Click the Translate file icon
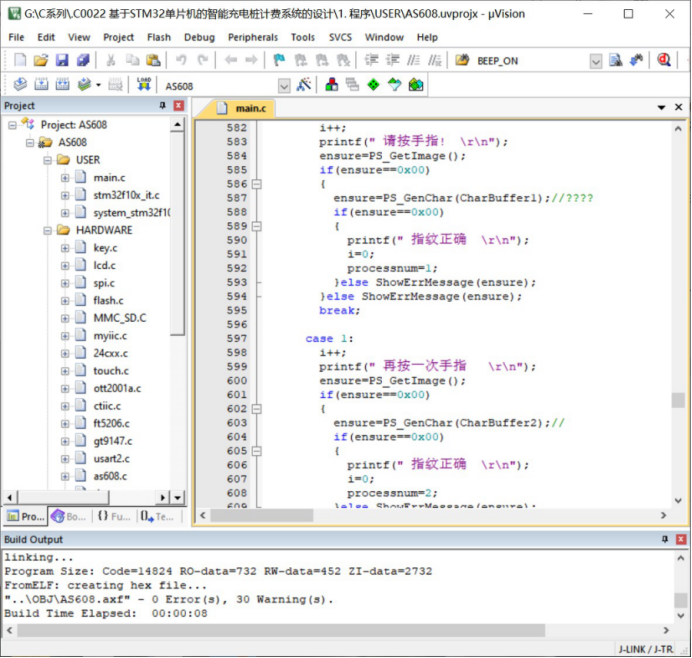Screen dimensions: 692x658 point(20,84)
